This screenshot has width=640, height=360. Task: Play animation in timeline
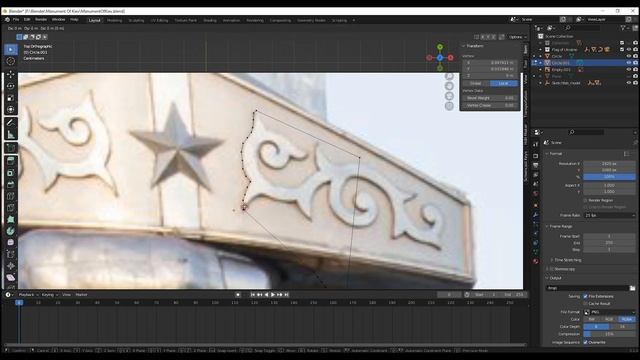[x=273, y=295]
